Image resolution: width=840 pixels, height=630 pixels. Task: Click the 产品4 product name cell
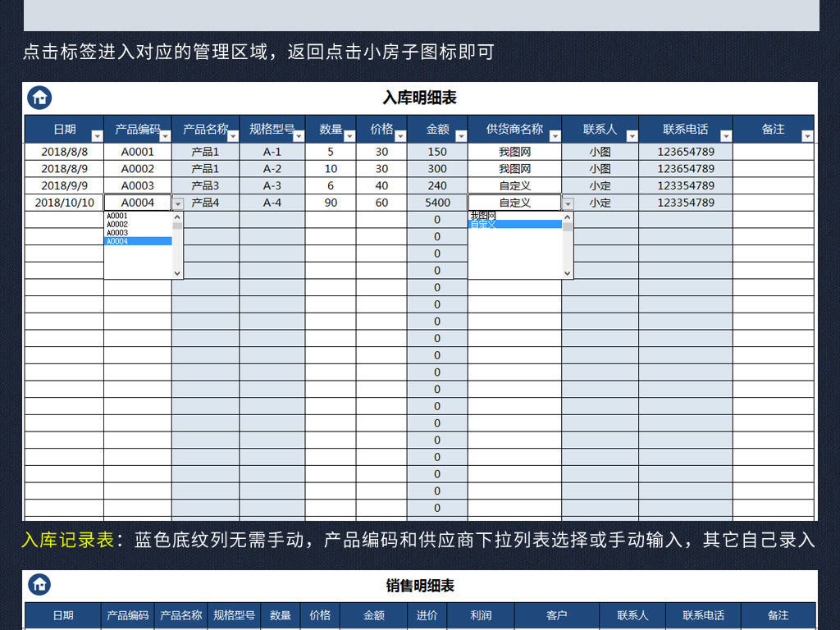click(x=206, y=203)
